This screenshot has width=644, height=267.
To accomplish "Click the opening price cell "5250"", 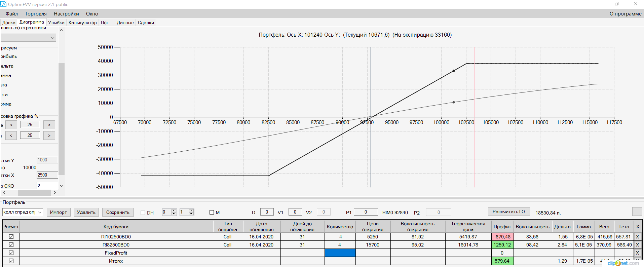I will (373, 237).
